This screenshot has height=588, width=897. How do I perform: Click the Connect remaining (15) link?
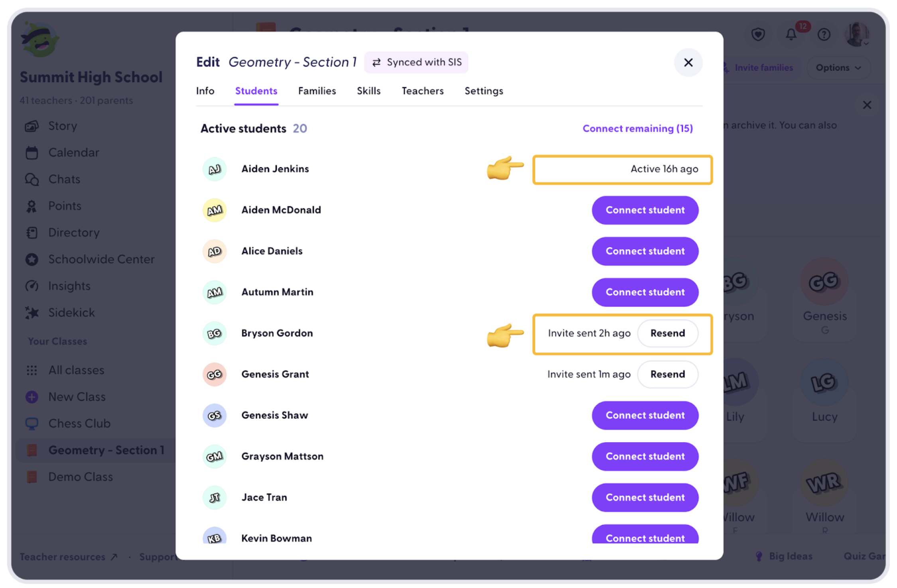coord(637,129)
